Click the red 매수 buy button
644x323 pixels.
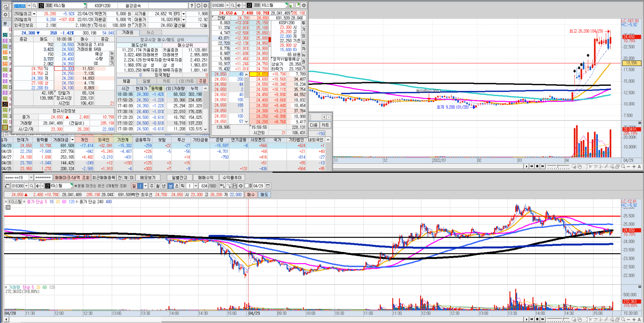pos(251,195)
